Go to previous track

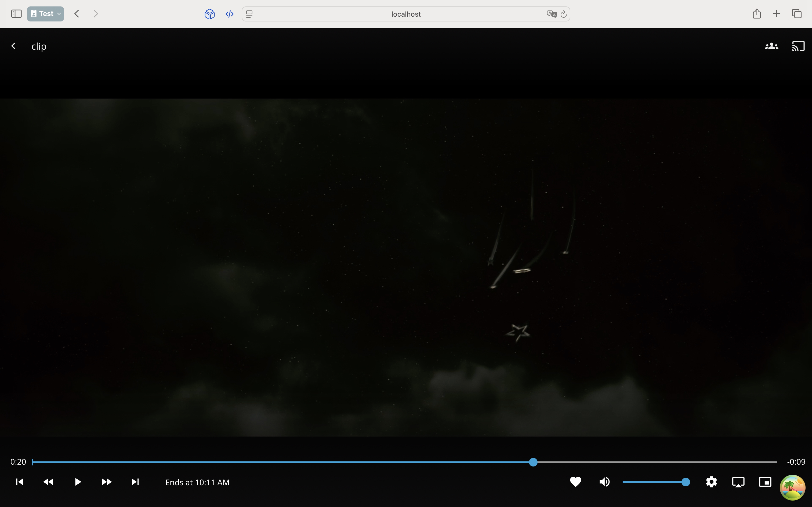pos(19,482)
